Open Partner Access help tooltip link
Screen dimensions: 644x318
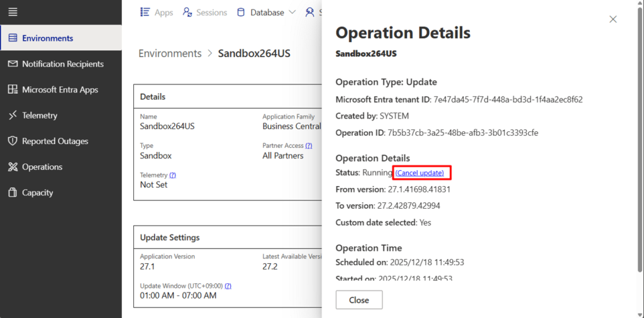point(309,146)
